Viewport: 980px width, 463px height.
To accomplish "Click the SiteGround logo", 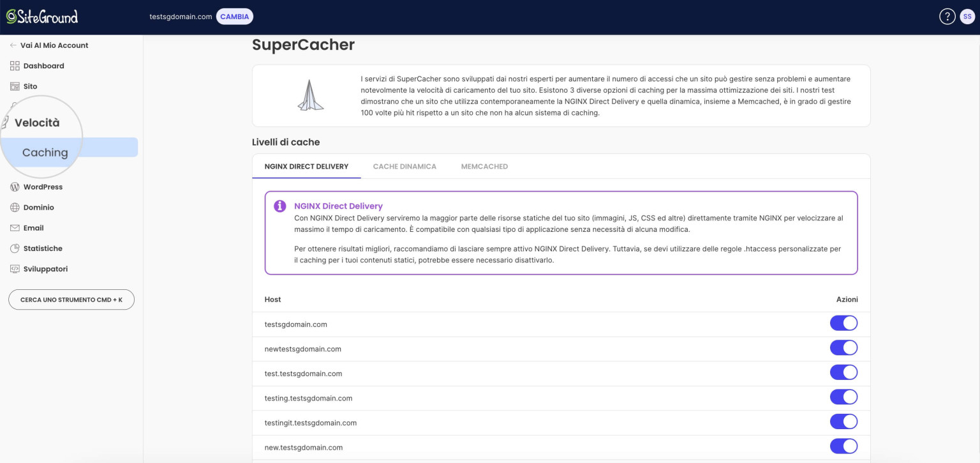I will [x=42, y=17].
